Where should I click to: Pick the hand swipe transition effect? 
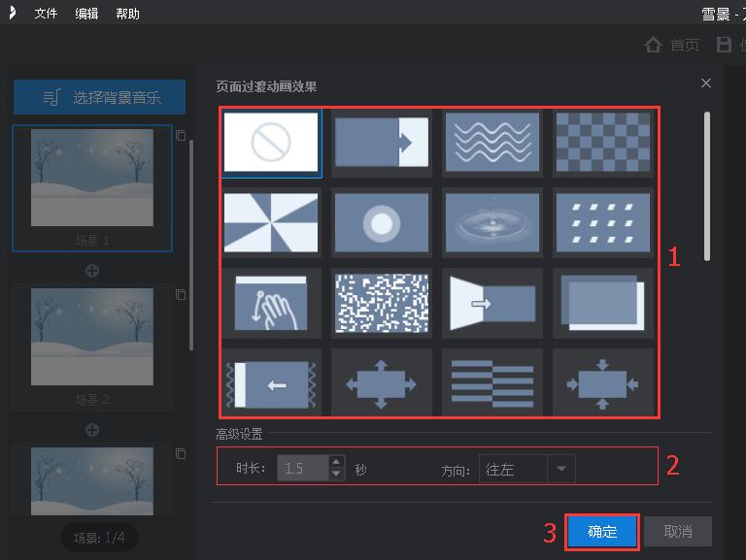click(x=271, y=303)
